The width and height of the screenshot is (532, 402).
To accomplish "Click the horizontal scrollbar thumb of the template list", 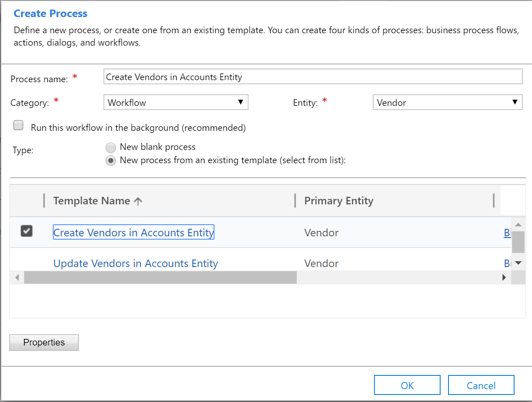I will point(160,277).
